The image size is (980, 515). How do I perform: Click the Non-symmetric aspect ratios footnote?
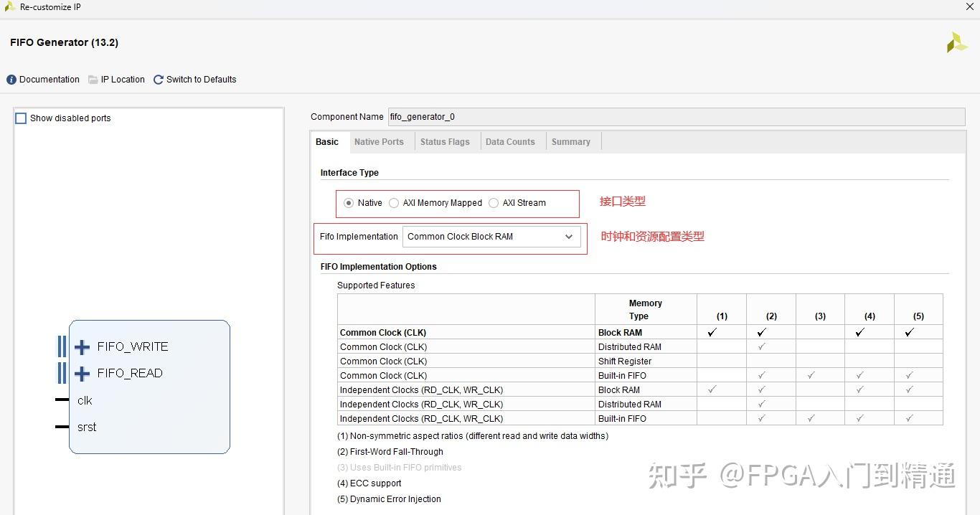coord(473,436)
